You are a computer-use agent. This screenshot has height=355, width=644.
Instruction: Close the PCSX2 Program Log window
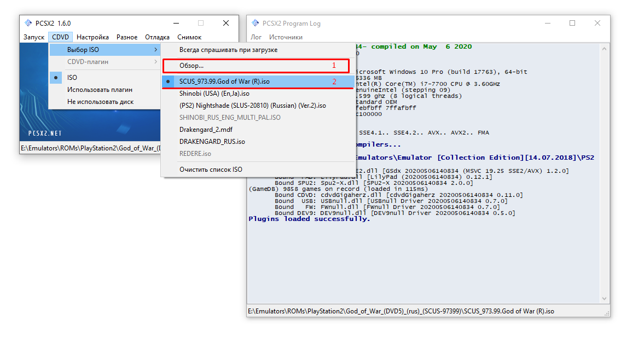coord(597,24)
